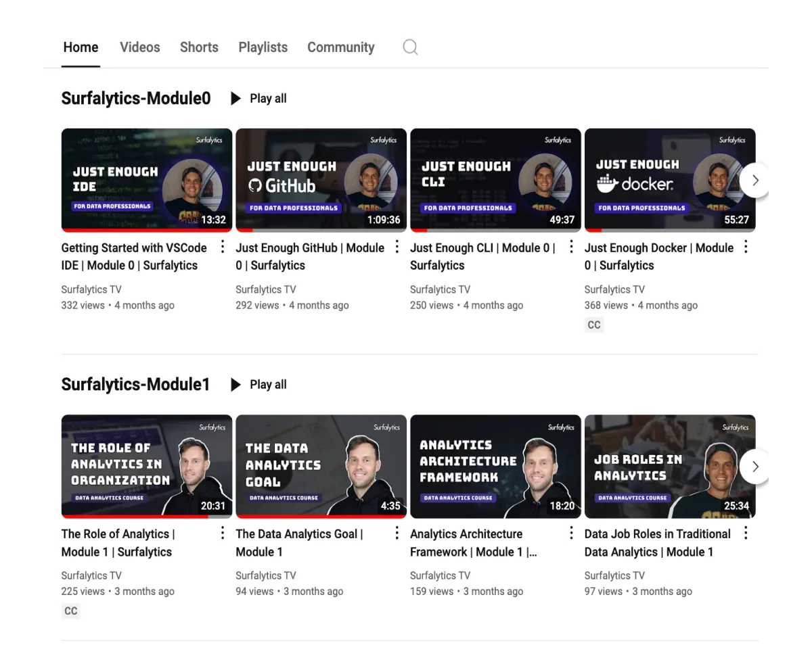Click Surfalytics TV under The Role of Analytics video
812x664 pixels.
[91, 575]
